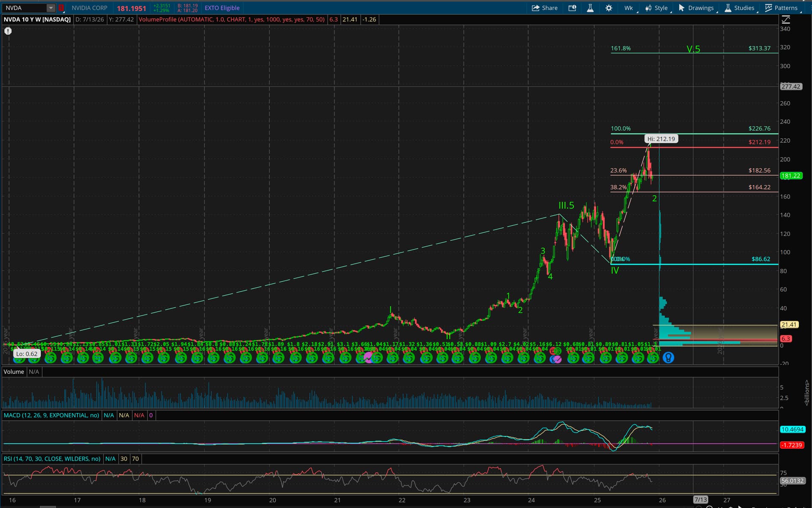Click the 161.8% Fibonacci level line label
The image size is (812, 508).
pos(620,48)
